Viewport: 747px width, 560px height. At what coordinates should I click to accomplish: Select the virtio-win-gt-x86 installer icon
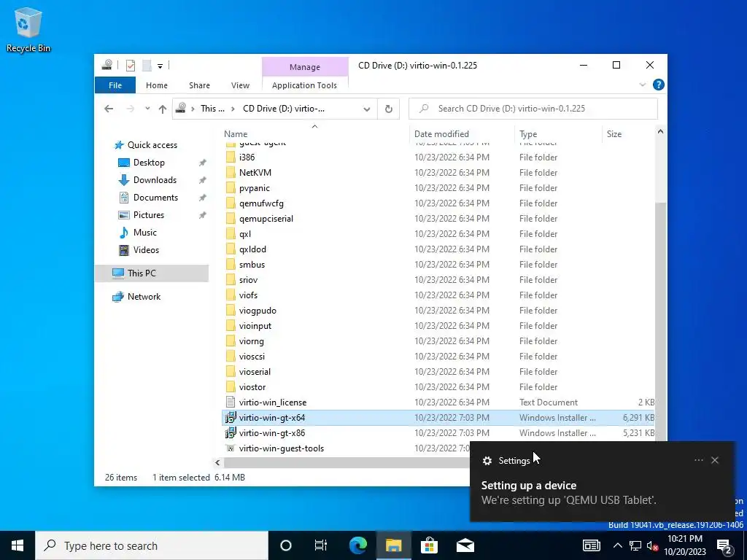(x=231, y=433)
